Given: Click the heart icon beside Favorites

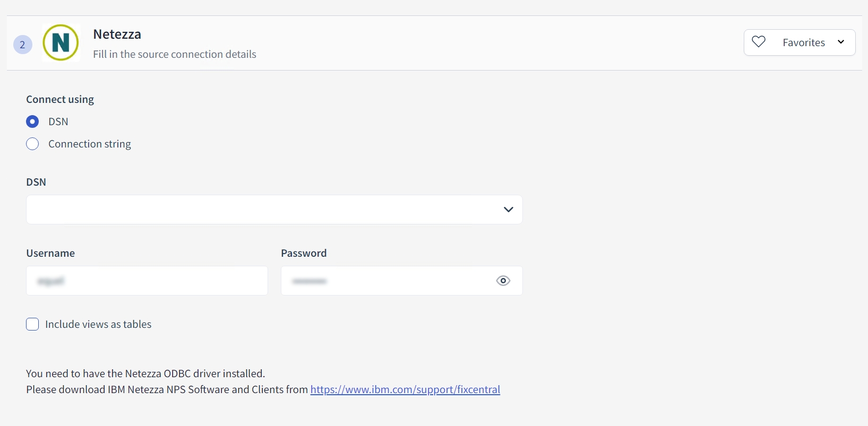Looking at the screenshot, I should (759, 42).
